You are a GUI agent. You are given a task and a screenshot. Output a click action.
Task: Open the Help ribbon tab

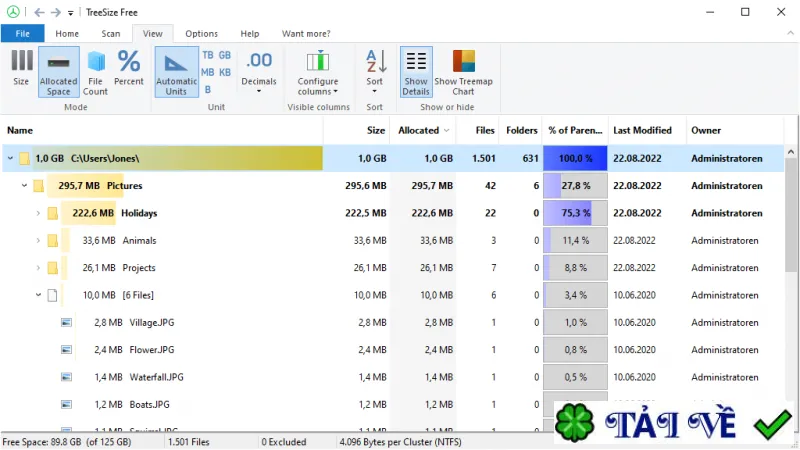pyautogui.click(x=250, y=34)
